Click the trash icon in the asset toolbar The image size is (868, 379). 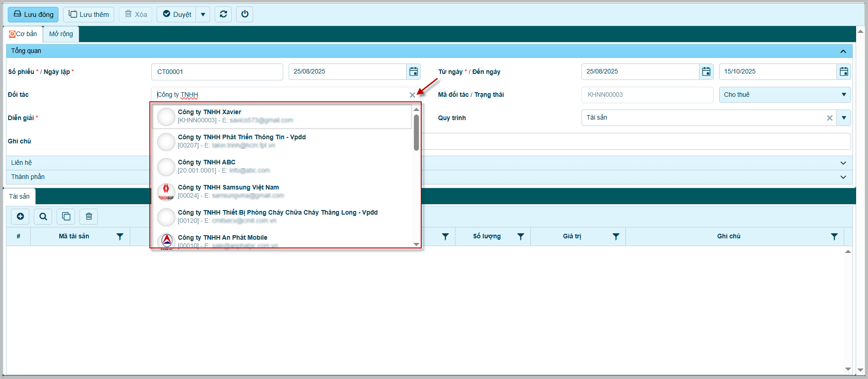(89, 216)
